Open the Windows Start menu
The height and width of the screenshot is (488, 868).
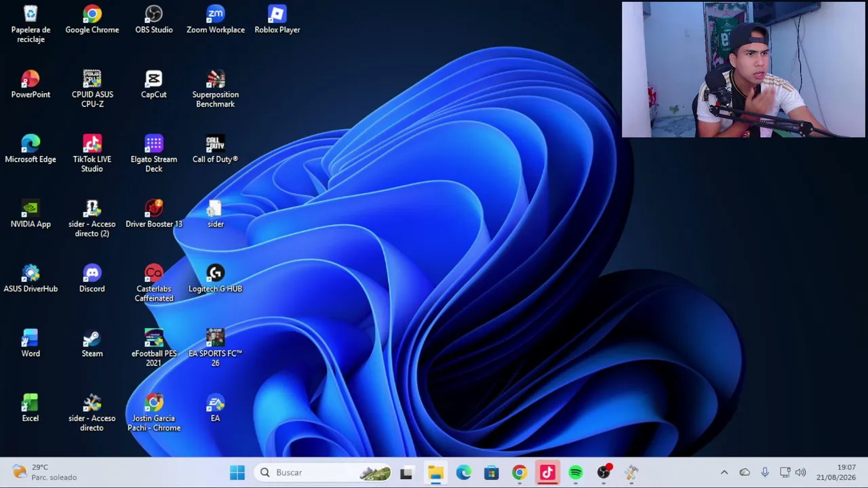(237, 472)
